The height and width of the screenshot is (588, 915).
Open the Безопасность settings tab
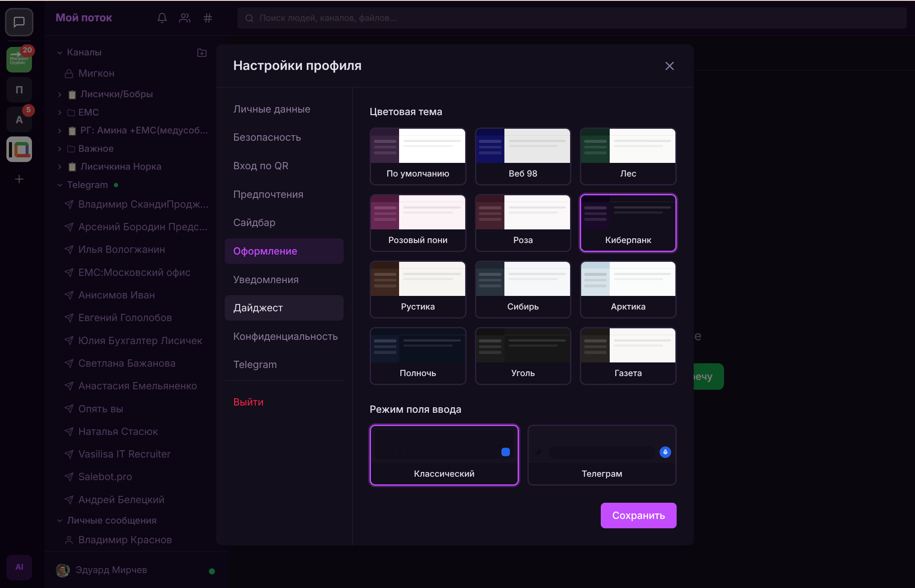point(267,137)
